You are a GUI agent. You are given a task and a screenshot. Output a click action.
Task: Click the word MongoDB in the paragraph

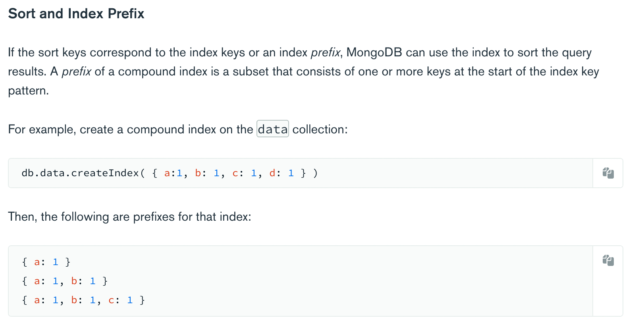tap(374, 52)
